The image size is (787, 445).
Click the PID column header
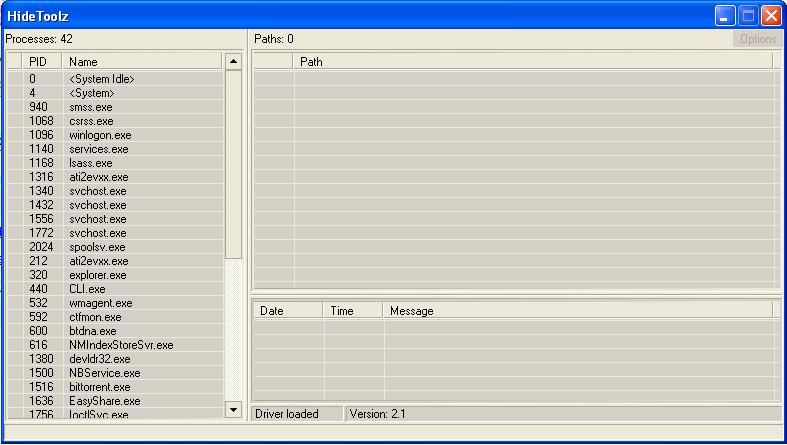(x=37, y=62)
